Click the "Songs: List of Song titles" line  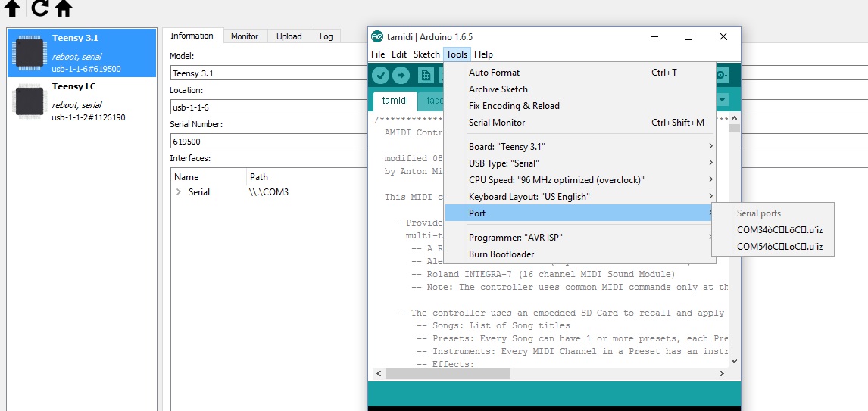coord(493,325)
